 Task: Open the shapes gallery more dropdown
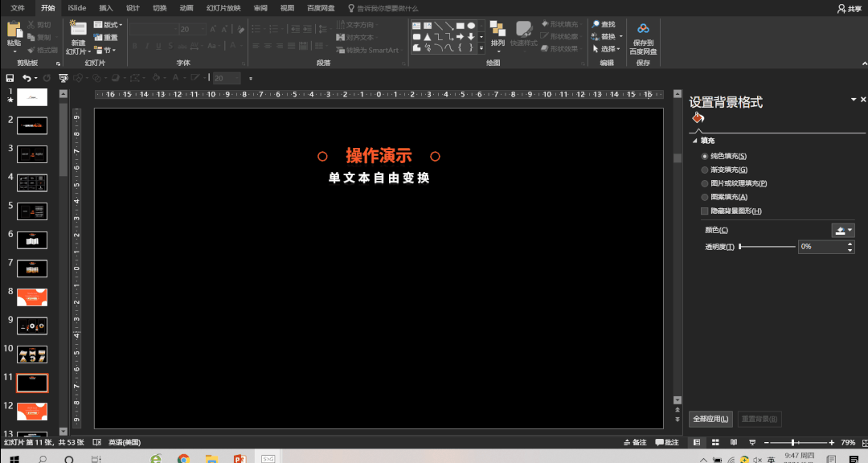(x=481, y=49)
